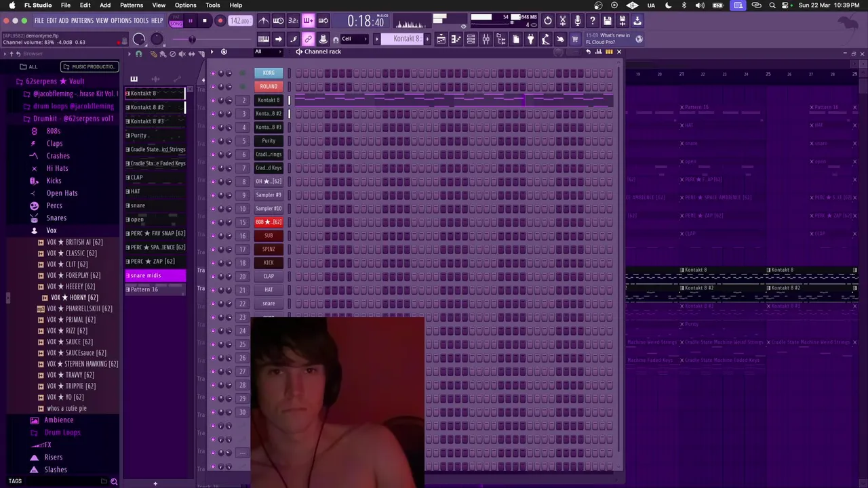The height and width of the screenshot is (488, 868).
Task: Toggle mute LED on KICK channel
Action: tap(213, 262)
